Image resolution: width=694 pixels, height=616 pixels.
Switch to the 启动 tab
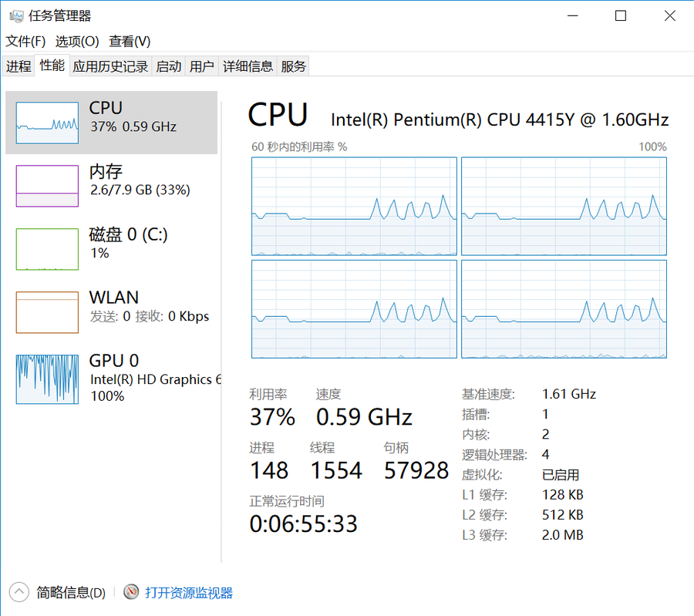[169, 66]
